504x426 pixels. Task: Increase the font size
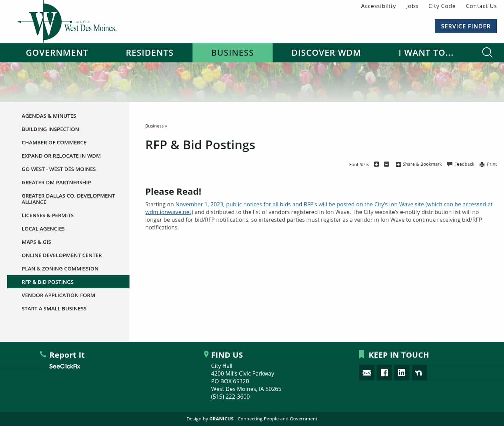click(376, 164)
